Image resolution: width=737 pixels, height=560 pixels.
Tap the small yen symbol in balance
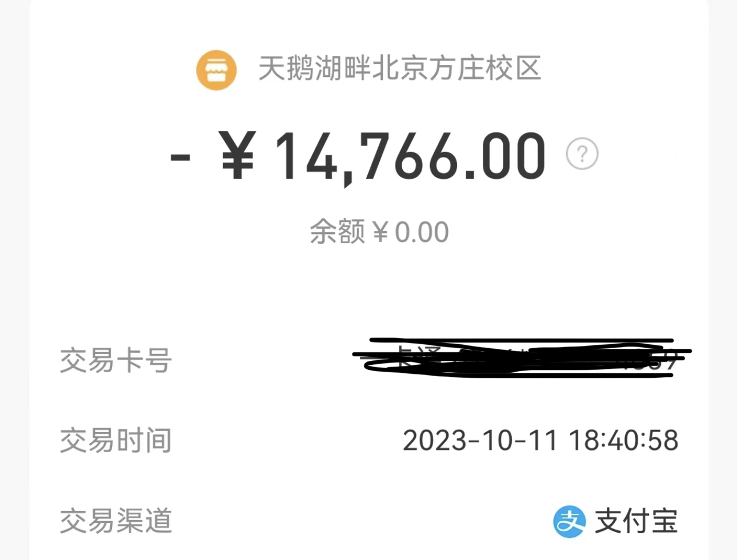click(380, 232)
